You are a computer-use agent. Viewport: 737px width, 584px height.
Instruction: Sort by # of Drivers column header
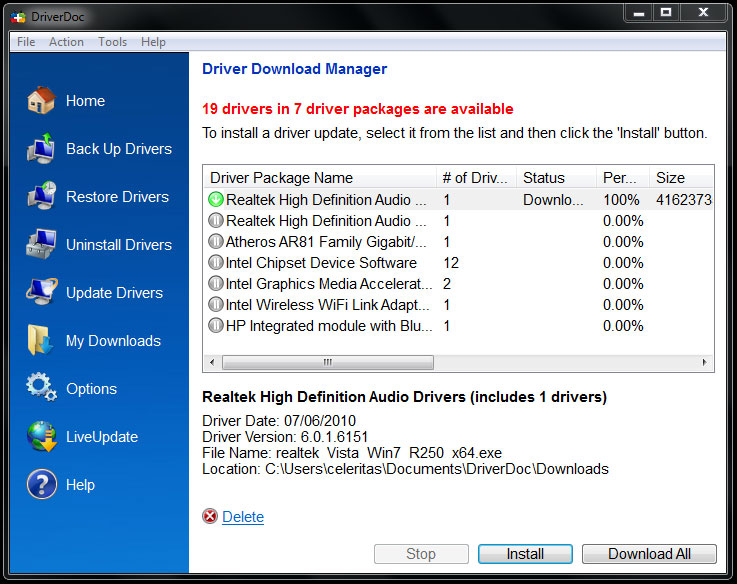click(476, 178)
